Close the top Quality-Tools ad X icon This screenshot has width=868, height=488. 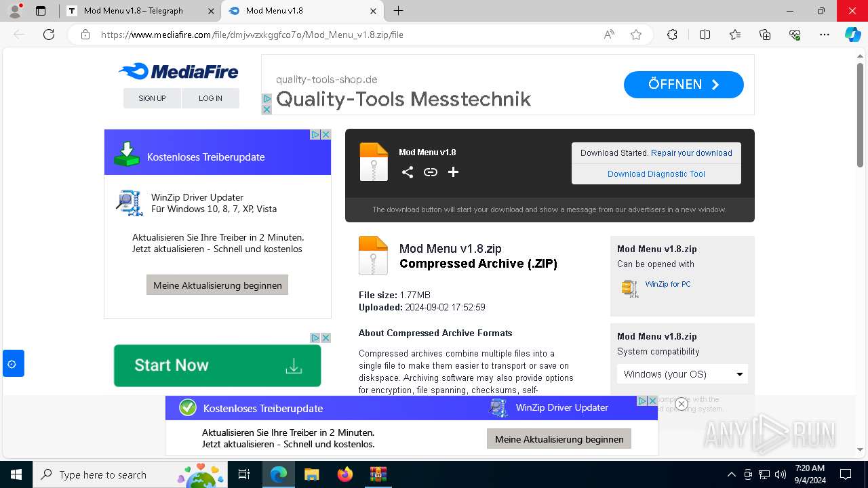pos(267,109)
